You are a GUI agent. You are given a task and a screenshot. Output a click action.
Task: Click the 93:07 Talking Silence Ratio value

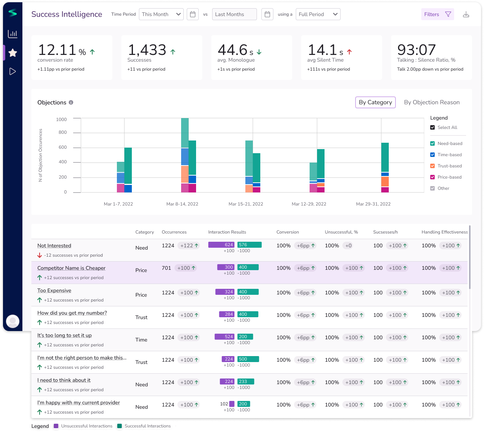(416, 50)
